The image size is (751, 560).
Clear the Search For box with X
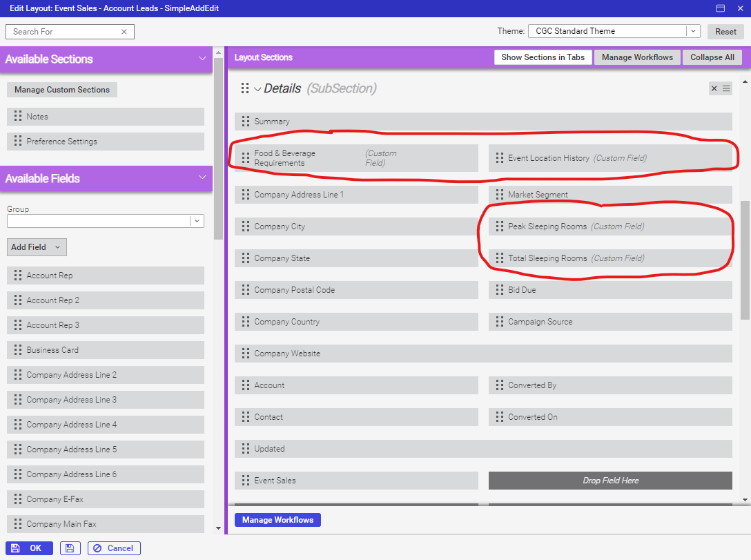tap(124, 32)
